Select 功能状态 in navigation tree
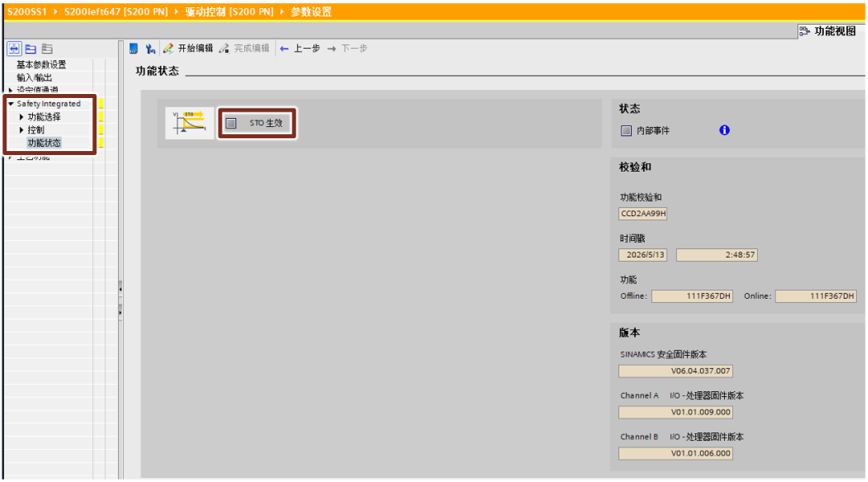868x482 pixels. click(44, 143)
